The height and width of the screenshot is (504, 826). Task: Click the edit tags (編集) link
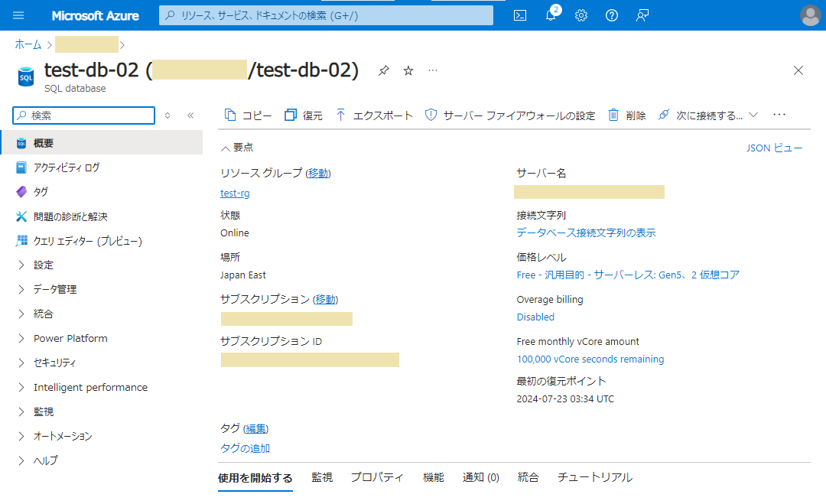256,429
